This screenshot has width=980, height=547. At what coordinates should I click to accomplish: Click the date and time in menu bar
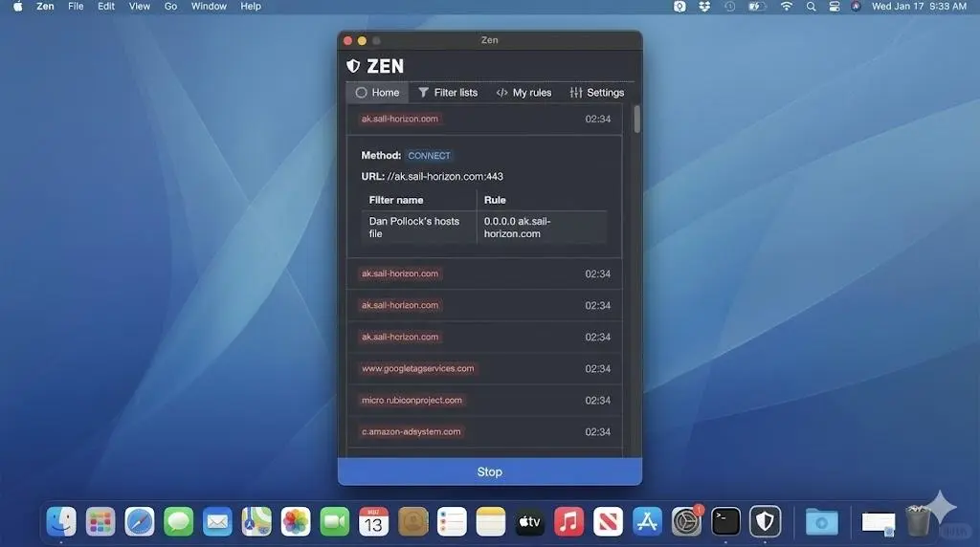click(919, 7)
